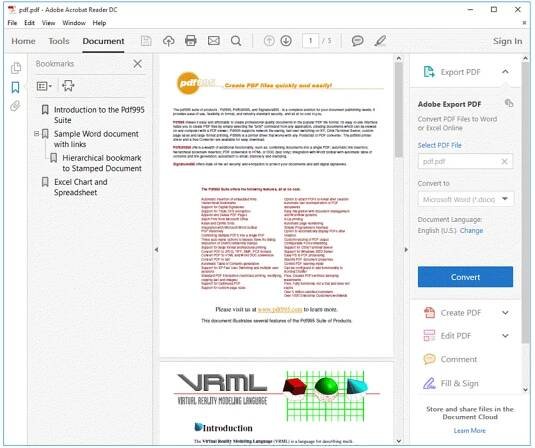Click the new bookmark icon in Bookmarks panel

[68, 86]
